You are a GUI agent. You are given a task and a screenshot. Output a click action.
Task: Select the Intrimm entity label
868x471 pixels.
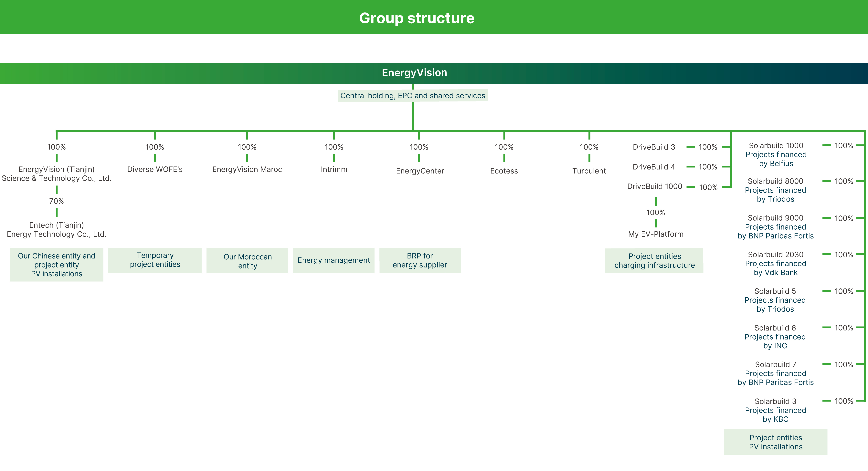pos(333,170)
